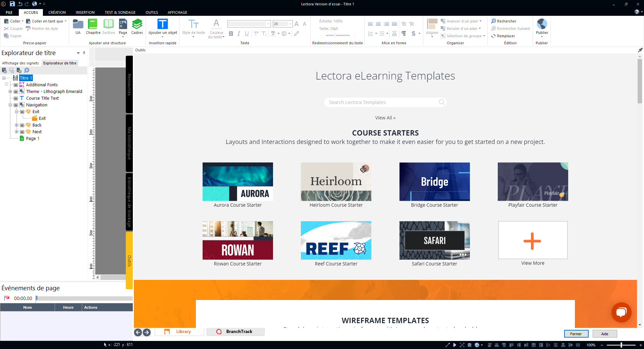Viewport: 644px width, 349px height.
Task: Open the FILE menu
Action: 9,12
